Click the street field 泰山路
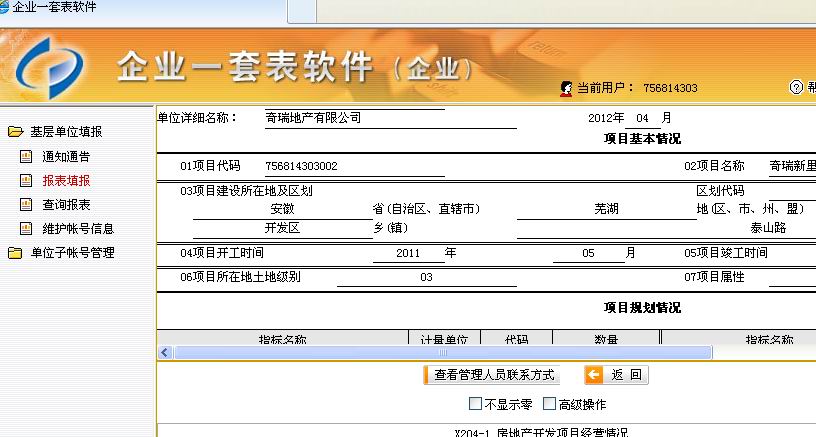Image resolution: width=816 pixels, height=437 pixels. tap(768, 228)
